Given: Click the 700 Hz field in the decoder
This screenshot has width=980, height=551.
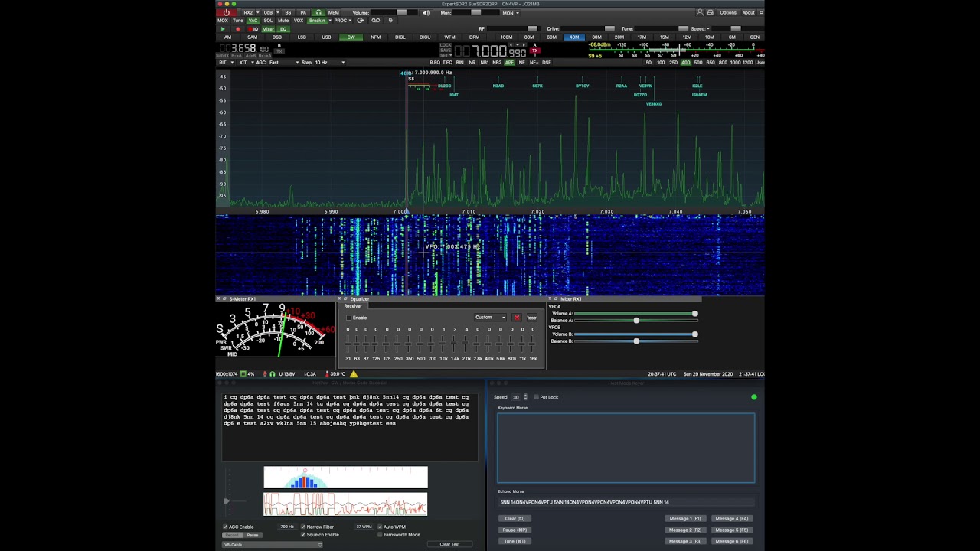Looking at the screenshot, I should point(287,527).
